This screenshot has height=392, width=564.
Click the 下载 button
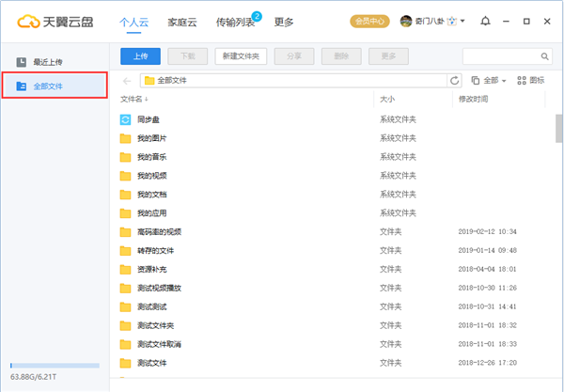[x=188, y=56]
